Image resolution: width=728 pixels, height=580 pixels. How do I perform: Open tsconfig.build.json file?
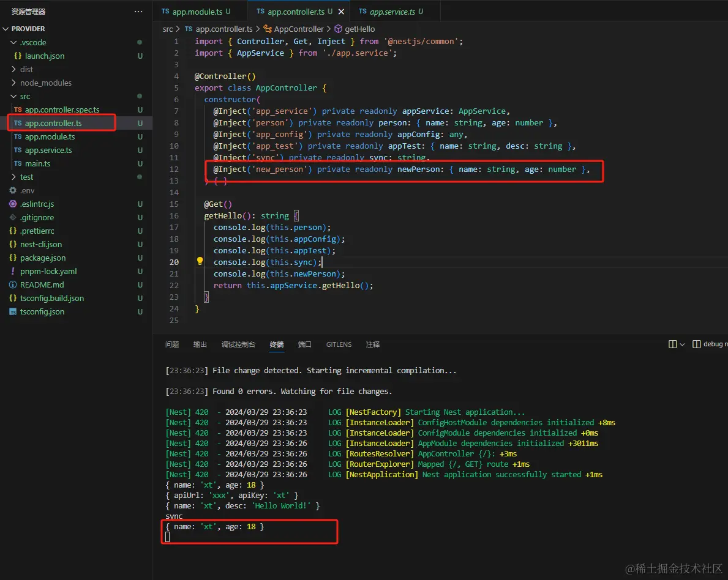[x=52, y=298]
